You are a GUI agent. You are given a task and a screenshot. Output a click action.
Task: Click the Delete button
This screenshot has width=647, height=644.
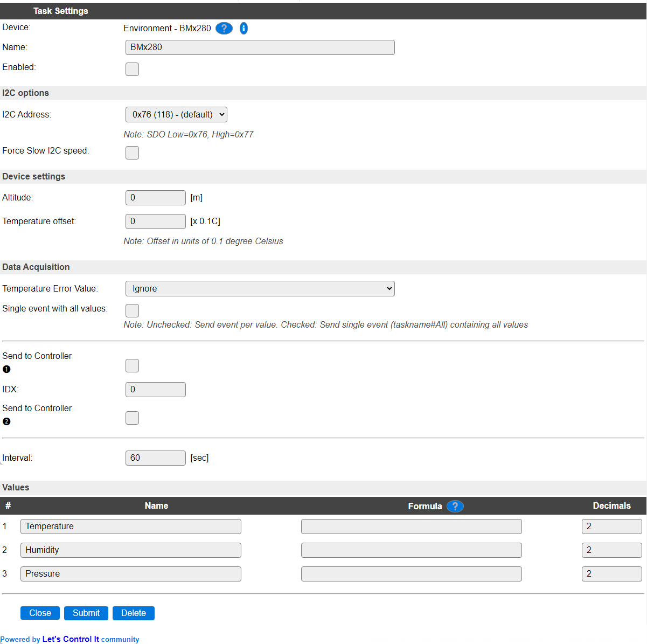(x=134, y=613)
